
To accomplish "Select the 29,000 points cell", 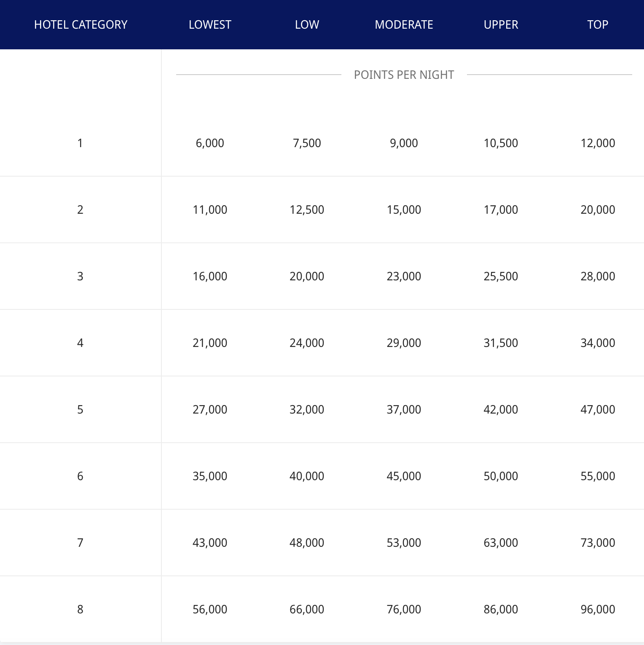I will pyautogui.click(x=404, y=343).
